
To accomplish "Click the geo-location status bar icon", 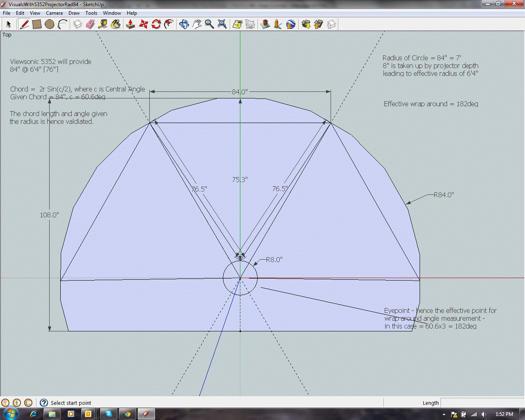I will tap(5, 403).
